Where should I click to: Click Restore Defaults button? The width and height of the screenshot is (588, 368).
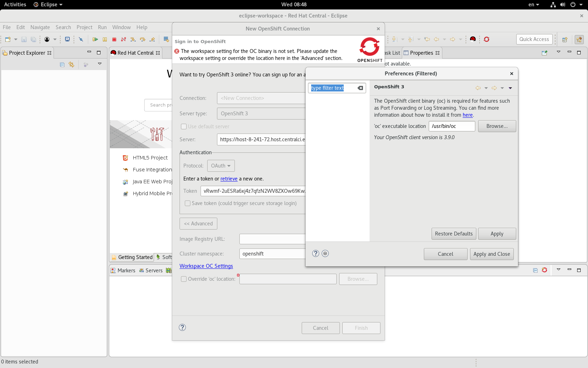(454, 234)
